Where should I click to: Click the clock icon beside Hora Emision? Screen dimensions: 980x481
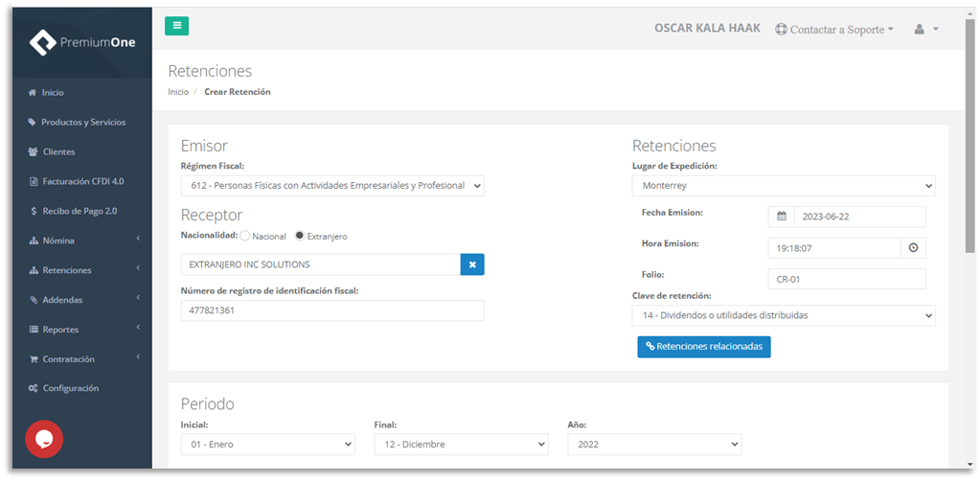[913, 248]
